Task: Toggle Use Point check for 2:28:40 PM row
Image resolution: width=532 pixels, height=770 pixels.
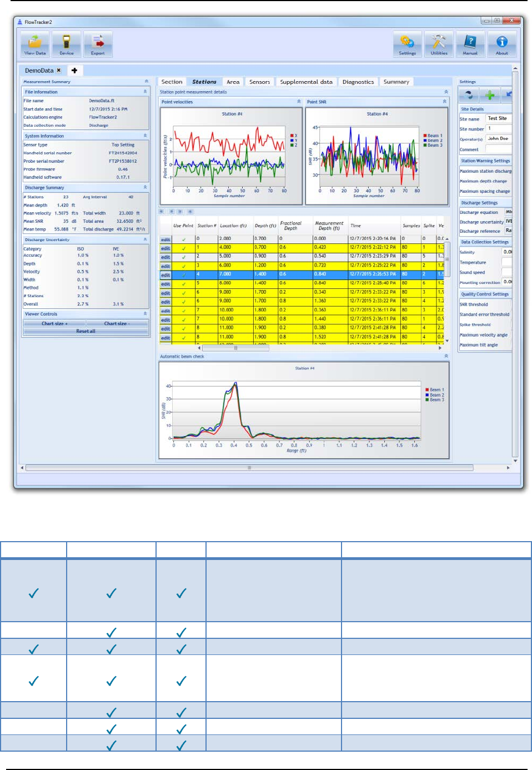Action: tap(184, 284)
